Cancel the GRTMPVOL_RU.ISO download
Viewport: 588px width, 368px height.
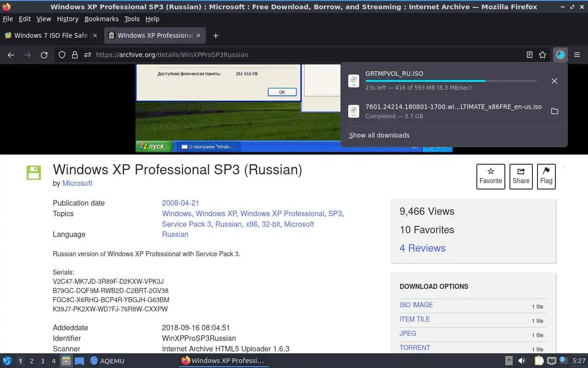554,81
